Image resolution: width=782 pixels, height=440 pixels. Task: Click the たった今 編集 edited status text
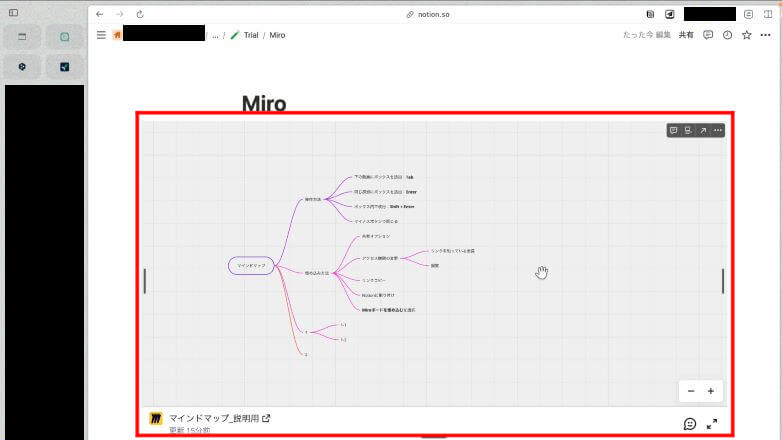647,35
